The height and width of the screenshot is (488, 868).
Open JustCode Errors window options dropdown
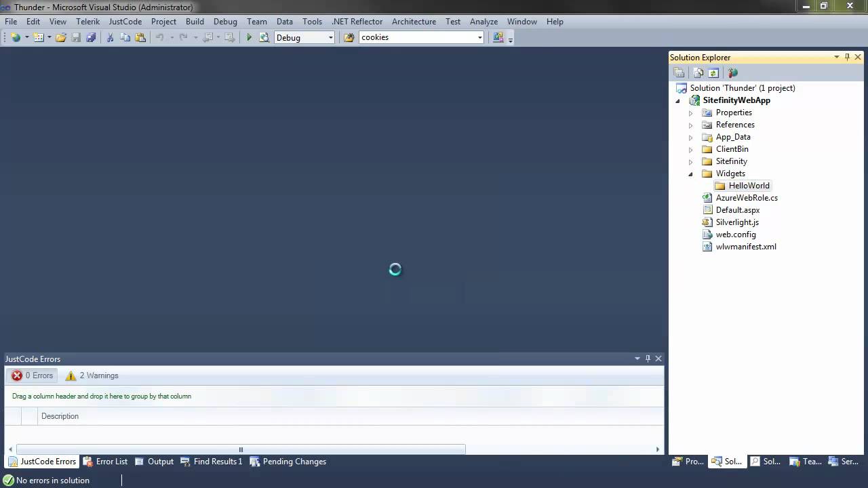pyautogui.click(x=637, y=359)
